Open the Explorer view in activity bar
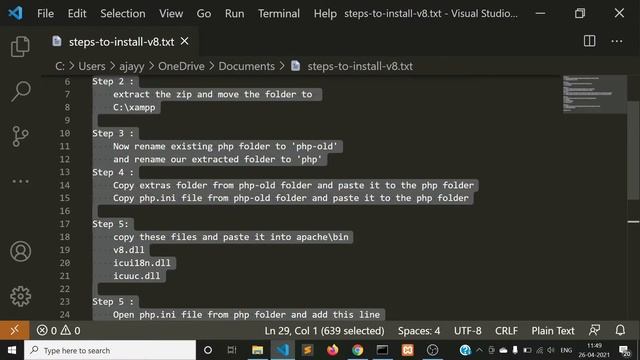 (20, 46)
